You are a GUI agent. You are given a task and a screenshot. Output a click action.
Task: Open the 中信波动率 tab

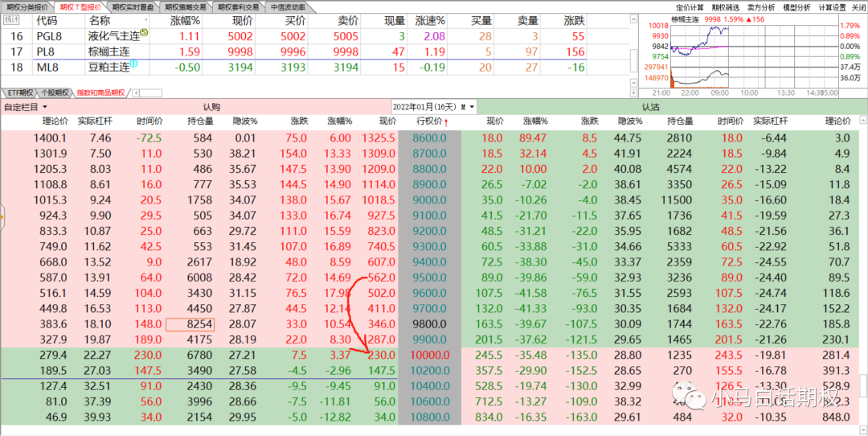[290, 6]
